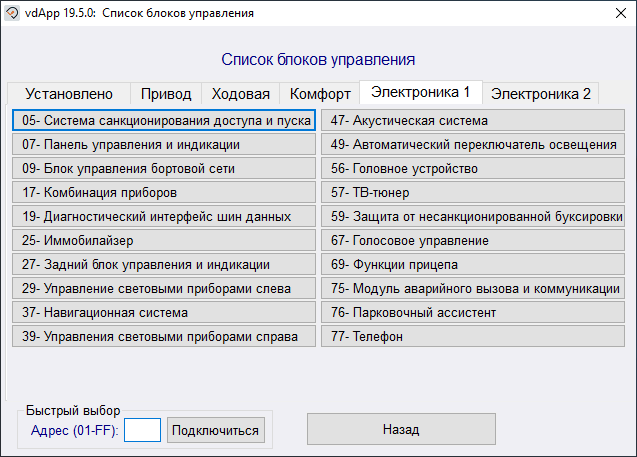Switch to the Установлено tab
The height and width of the screenshot is (457, 637).
point(67,94)
